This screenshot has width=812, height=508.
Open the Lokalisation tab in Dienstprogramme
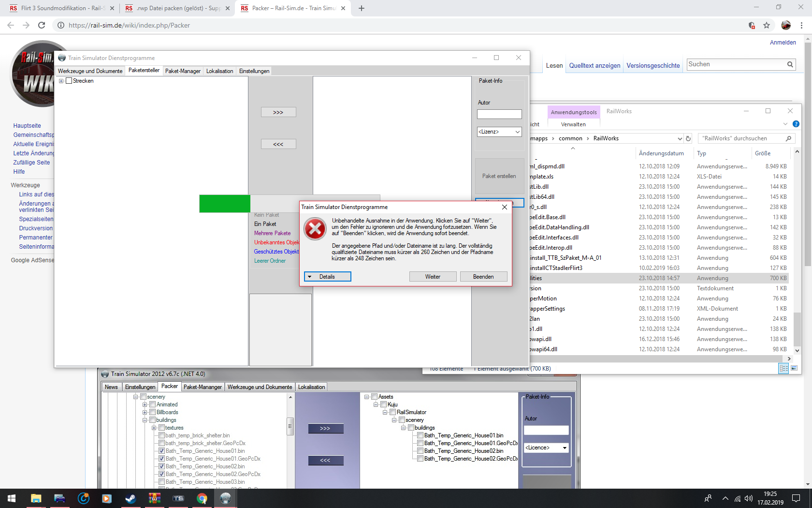coord(220,71)
